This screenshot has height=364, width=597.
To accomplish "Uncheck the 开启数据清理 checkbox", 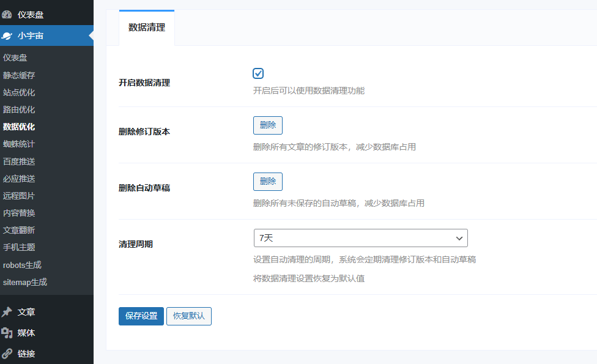I will tap(258, 73).
